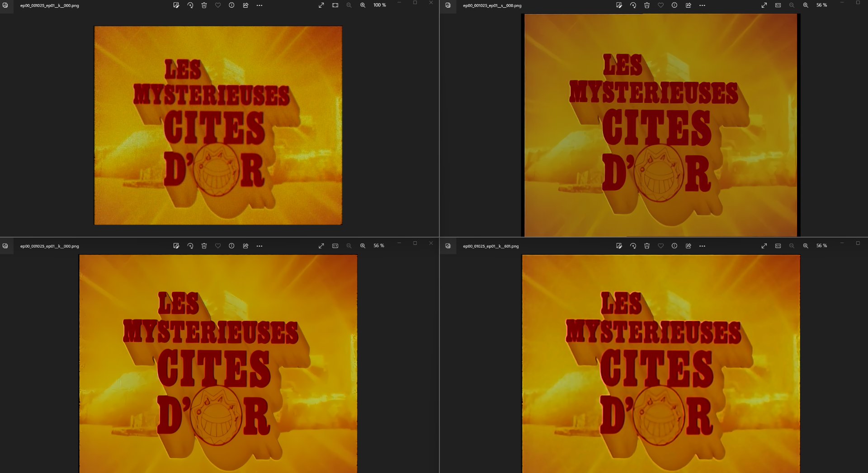This screenshot has width=868, height=473.
Task: Enter fullscreen in the s_000.png window
Action: pyautogui.click(x=764, y=5)
